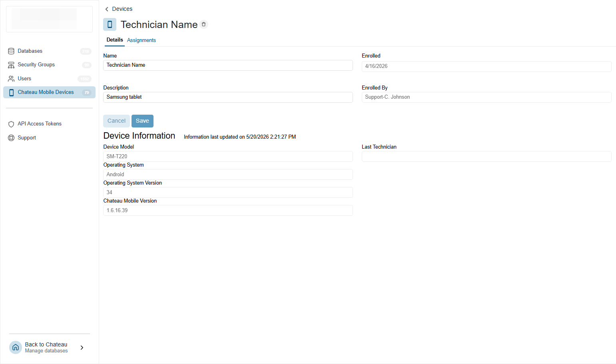Click the Operating System Version field 34

228,192
